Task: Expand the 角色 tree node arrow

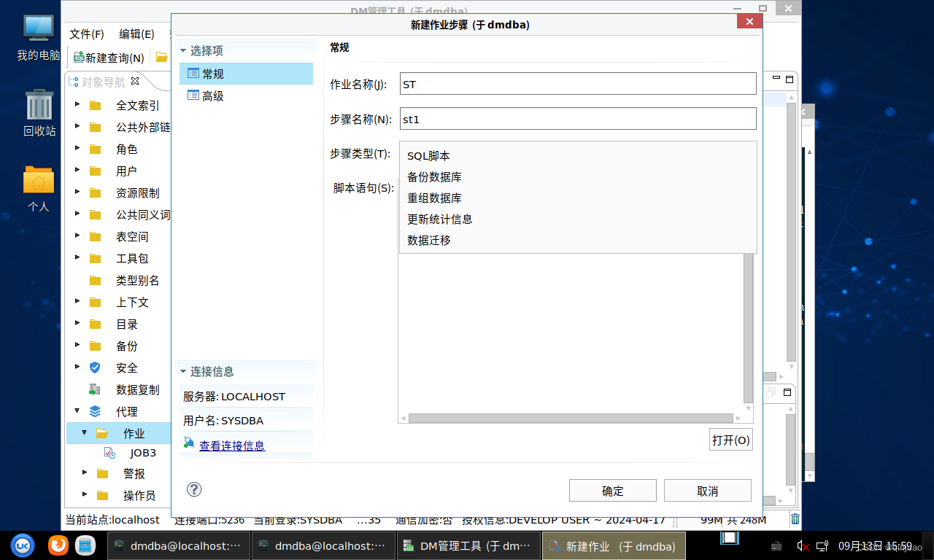Action: [x=77, y=149]
